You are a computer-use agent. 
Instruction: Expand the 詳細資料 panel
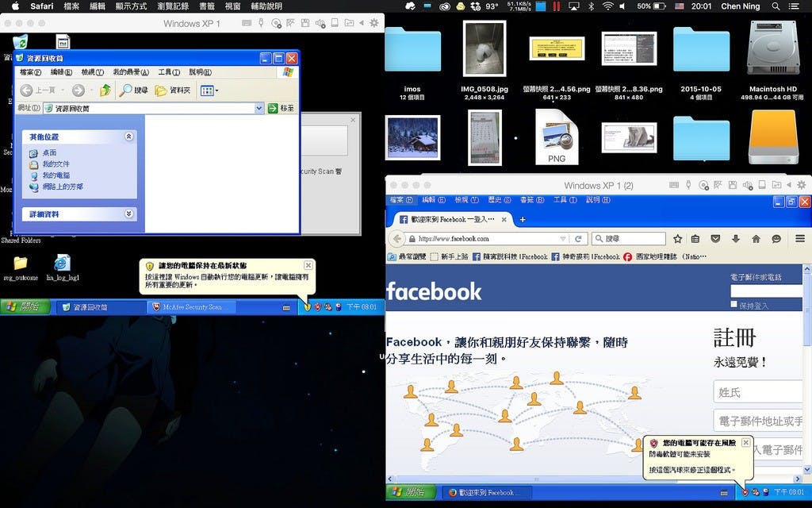tap(129, 214)
